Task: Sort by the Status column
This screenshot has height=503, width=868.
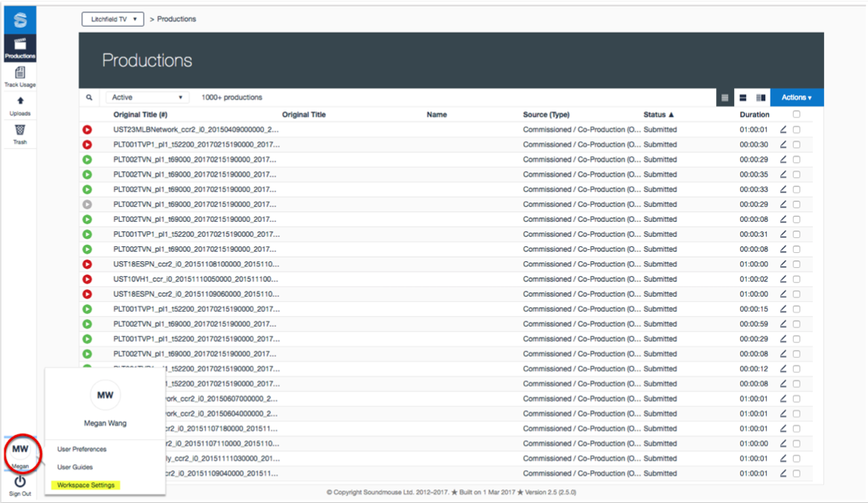Action: click(x=659, y=115)
